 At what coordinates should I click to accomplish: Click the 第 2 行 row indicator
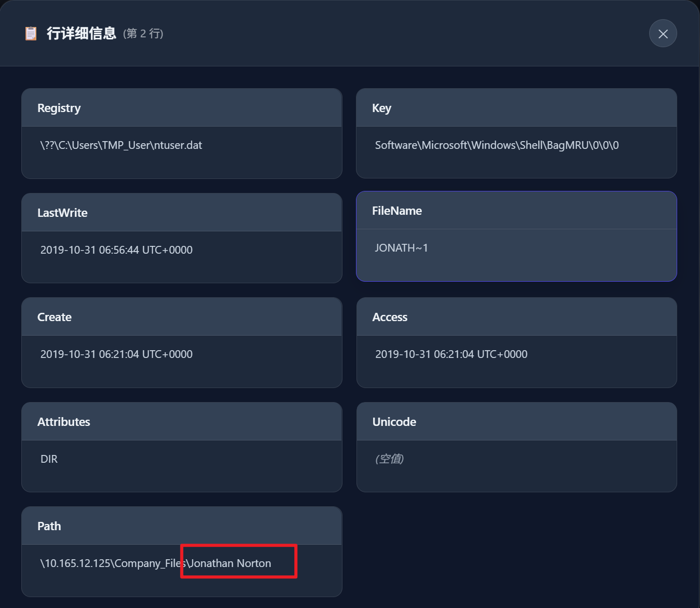click(143, 34)
